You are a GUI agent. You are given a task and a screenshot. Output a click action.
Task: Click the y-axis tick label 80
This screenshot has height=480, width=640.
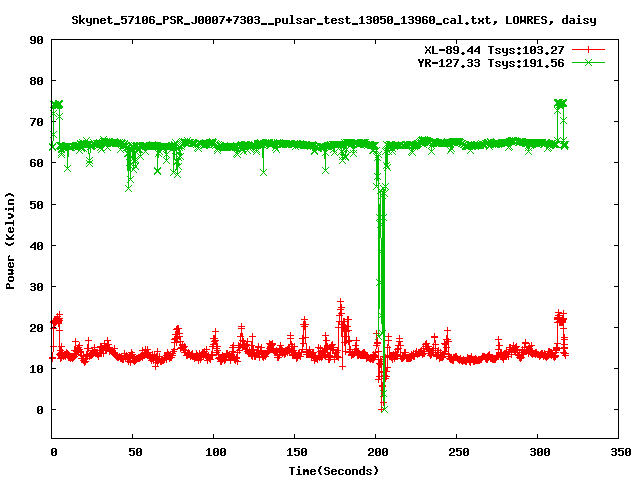pyautogui.click(x=37, y=81)
